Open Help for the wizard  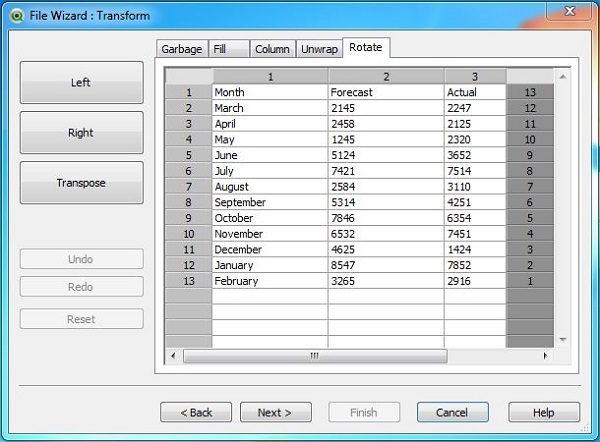point(543,412)
